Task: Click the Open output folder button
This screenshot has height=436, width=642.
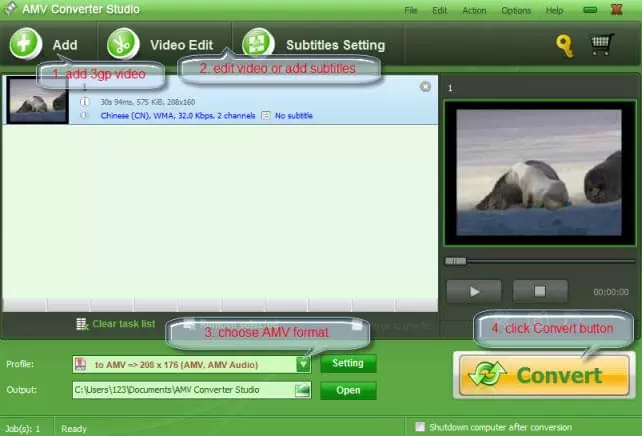Action: [x=348, y=390]
